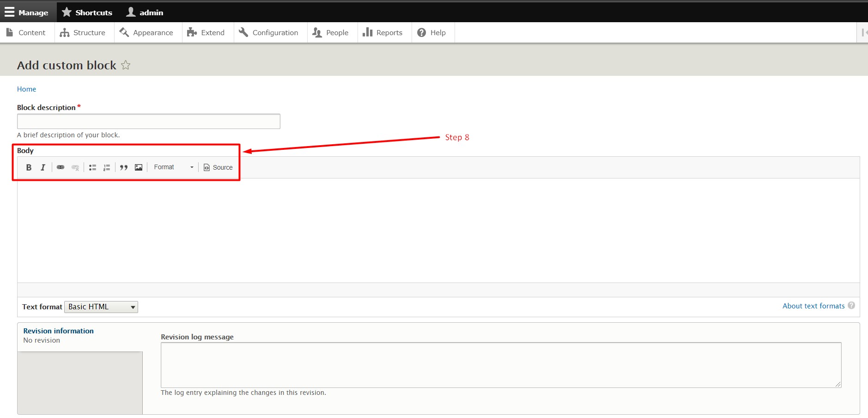Click the Revision log message textarea

click(501, 365)
